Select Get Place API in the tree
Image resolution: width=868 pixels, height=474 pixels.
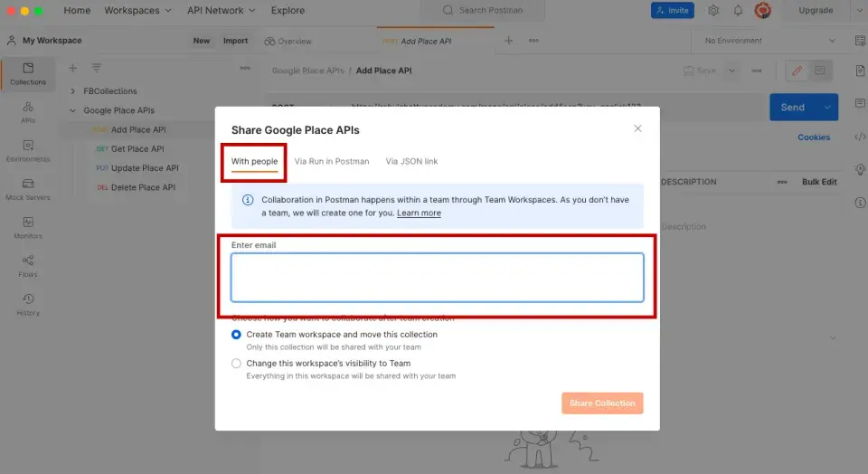[137, 149]
